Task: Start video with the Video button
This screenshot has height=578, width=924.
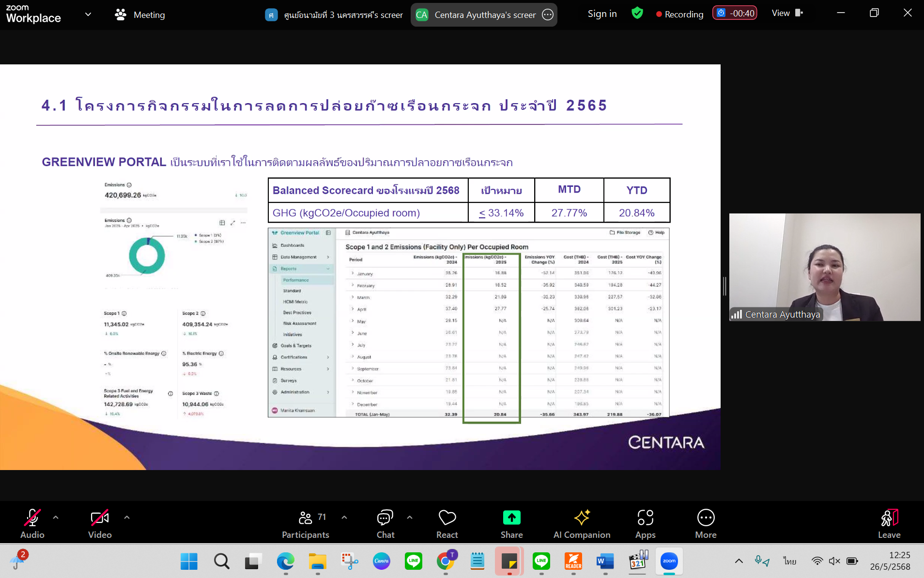Action: tap(100, 523)
